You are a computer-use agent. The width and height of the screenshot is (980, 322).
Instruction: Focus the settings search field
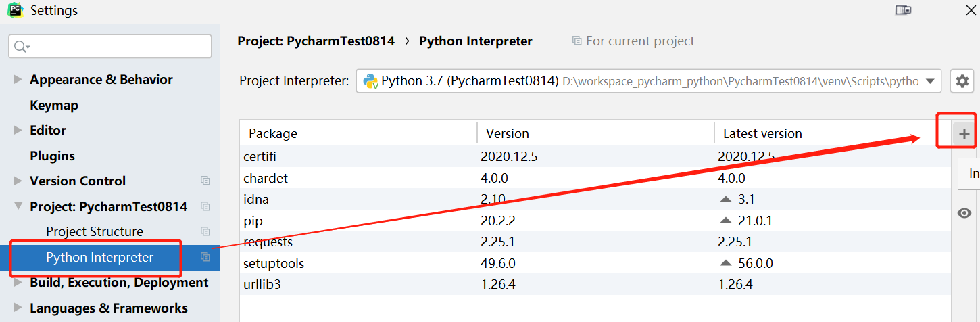[x=109, y=46]
